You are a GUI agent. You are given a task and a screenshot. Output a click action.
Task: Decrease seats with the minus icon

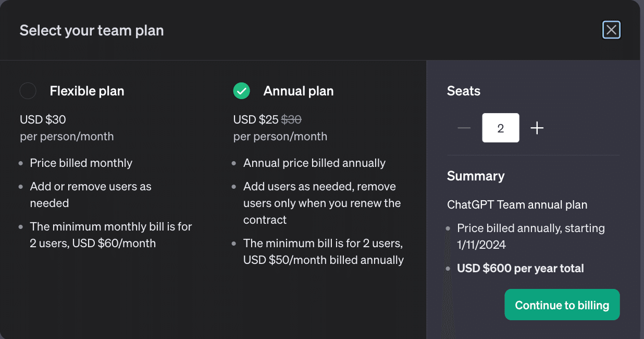[464, 128]
